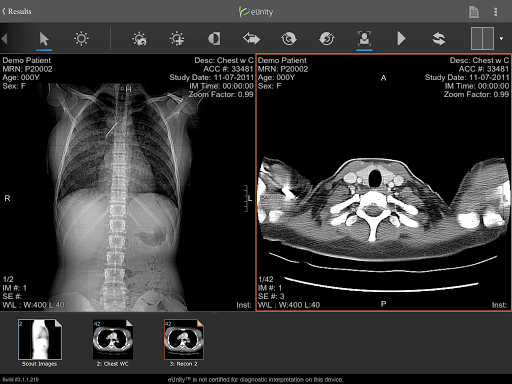Select the pointer arrow tool
This screenshot has height=384, width=512.
(x=44, y=39)
